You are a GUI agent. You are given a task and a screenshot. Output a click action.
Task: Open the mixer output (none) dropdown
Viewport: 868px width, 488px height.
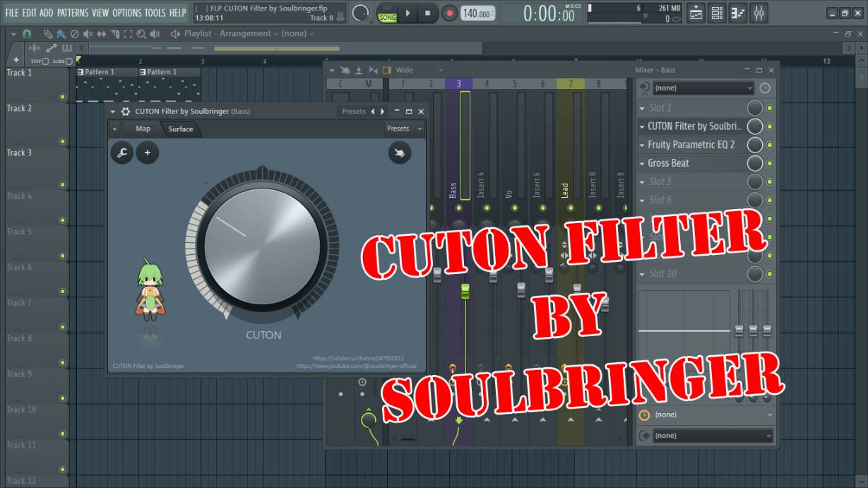click(x=713, y=436)
